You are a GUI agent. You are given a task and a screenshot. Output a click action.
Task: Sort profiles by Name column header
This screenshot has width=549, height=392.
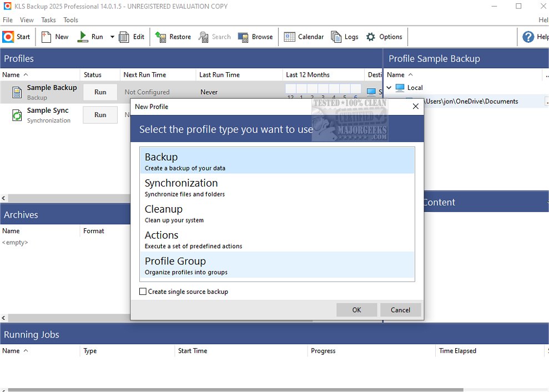[x=11, y=74]
